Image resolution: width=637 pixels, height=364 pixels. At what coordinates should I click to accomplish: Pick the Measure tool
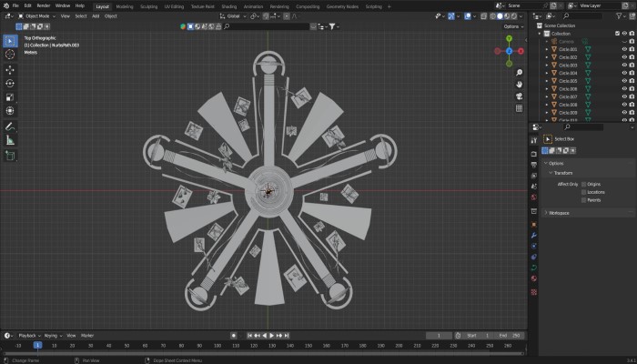[x=10, y=140]
